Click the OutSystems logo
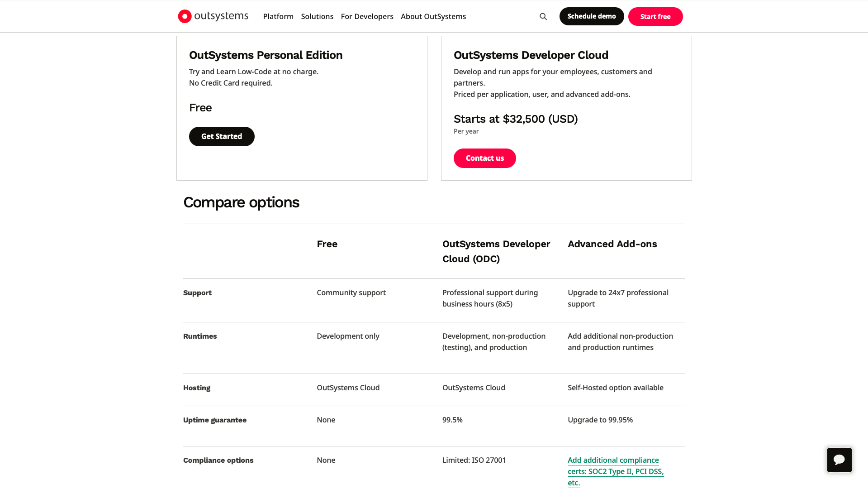The width and height of the screenshot is (868, 489). tap(213, 16)
